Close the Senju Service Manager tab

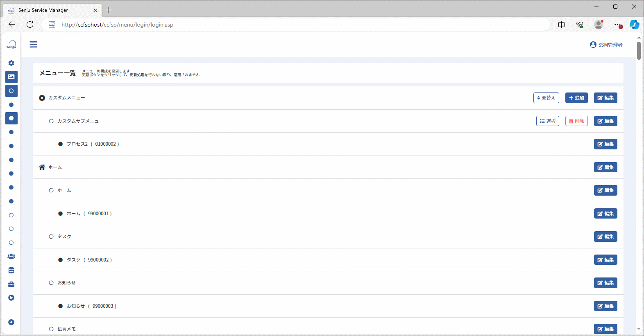point(95,10)
